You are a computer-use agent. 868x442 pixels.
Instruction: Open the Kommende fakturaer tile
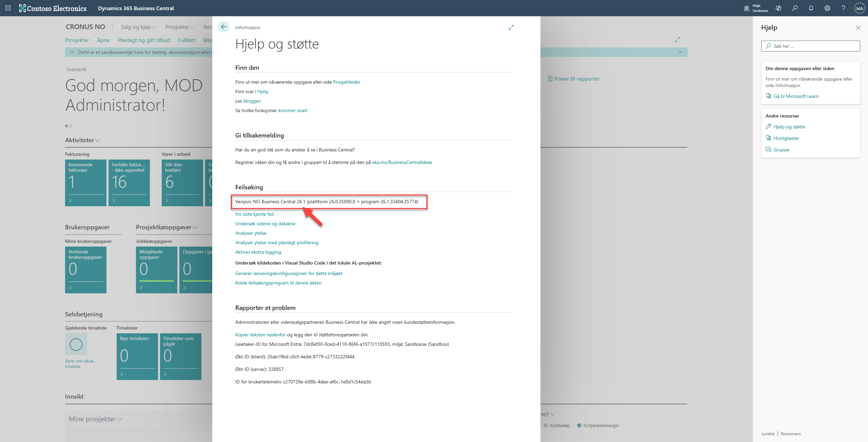[x=86, y=183]
